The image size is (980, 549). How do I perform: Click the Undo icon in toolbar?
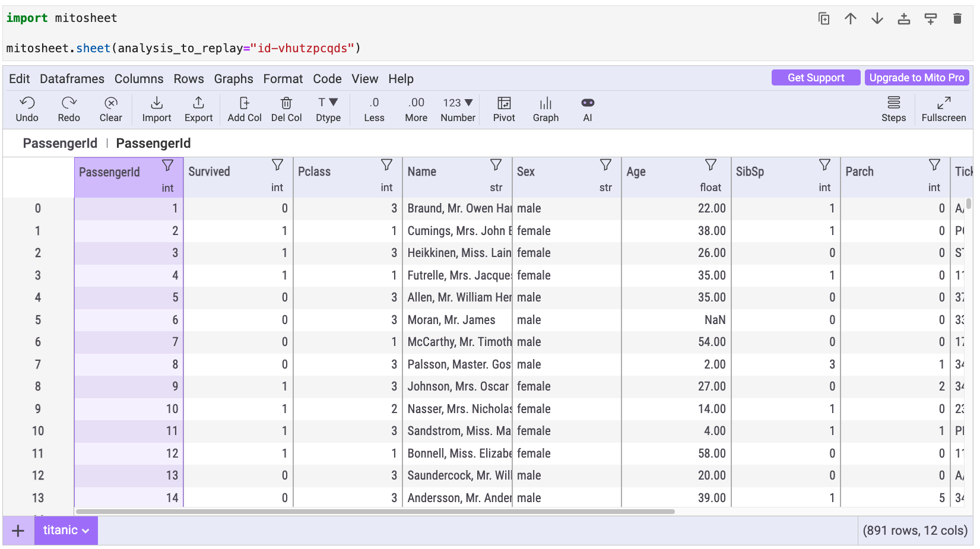coord(27,109)
